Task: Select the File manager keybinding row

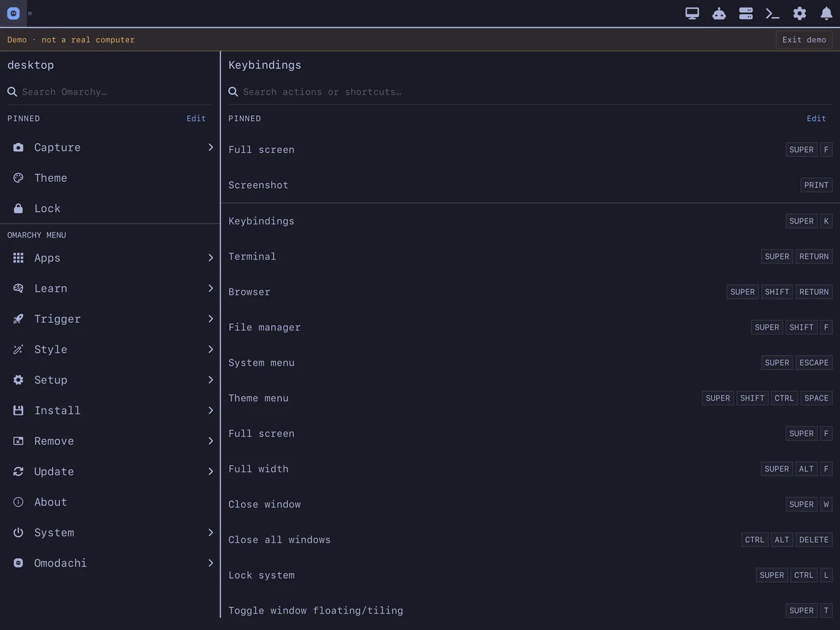Action: [530, 327]
